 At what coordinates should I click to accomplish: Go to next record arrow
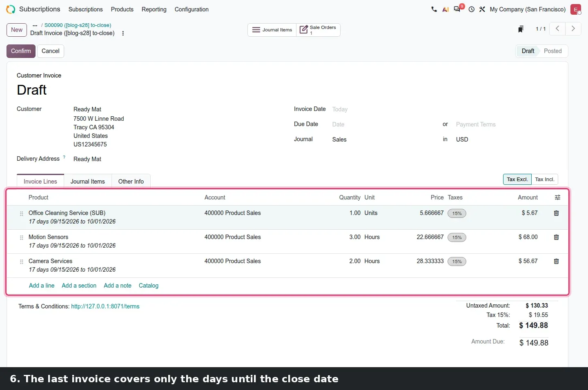(573, 29)
